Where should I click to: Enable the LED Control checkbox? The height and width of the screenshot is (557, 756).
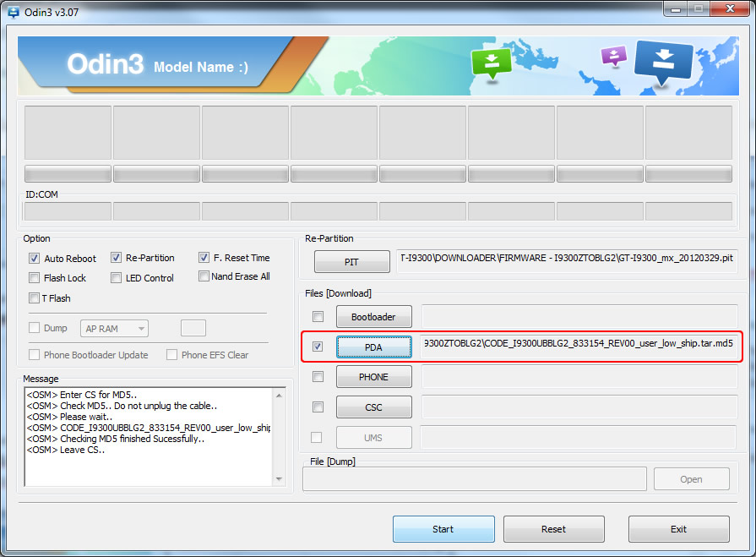tap(117, 278)
